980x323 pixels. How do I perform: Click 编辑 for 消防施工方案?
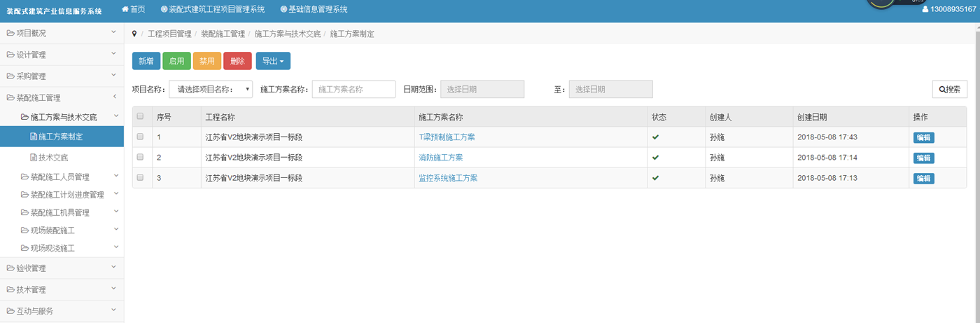923,158
